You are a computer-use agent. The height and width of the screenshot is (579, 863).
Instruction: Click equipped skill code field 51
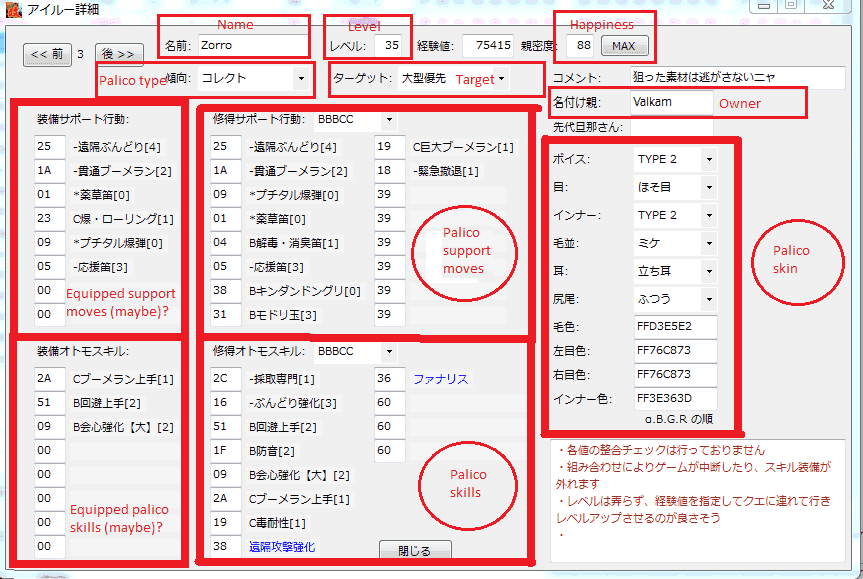50,403
